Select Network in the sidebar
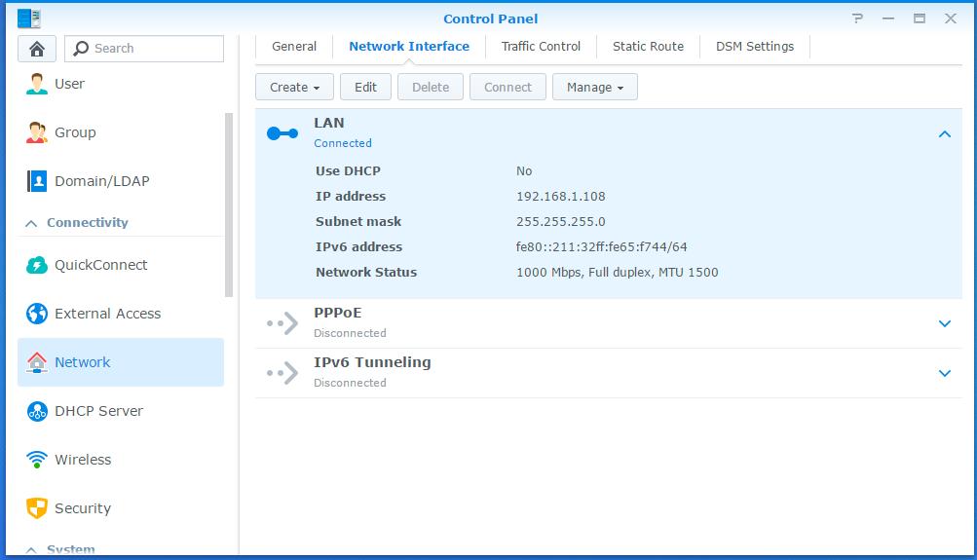This screenshot has width=977, height=560. [x=121, y=362]
